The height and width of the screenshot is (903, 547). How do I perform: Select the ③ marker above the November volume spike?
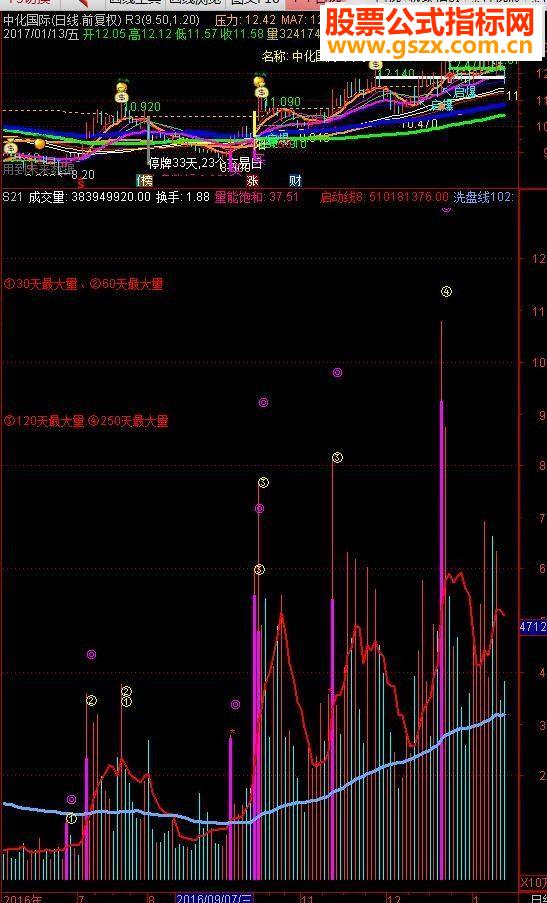337,457
